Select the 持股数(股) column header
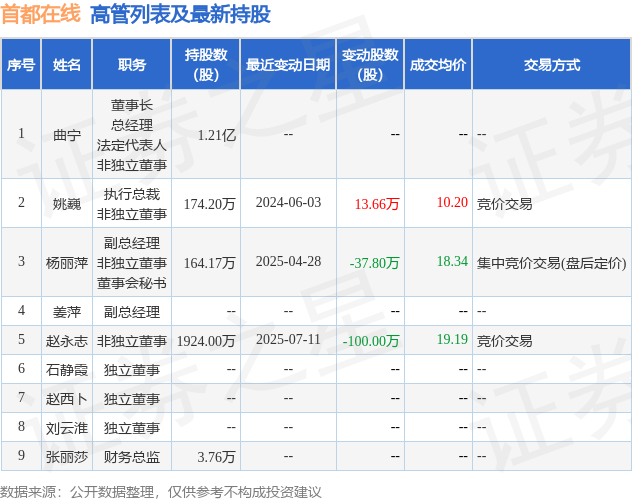This screenshot has width=632, height=501. (206, 64)
